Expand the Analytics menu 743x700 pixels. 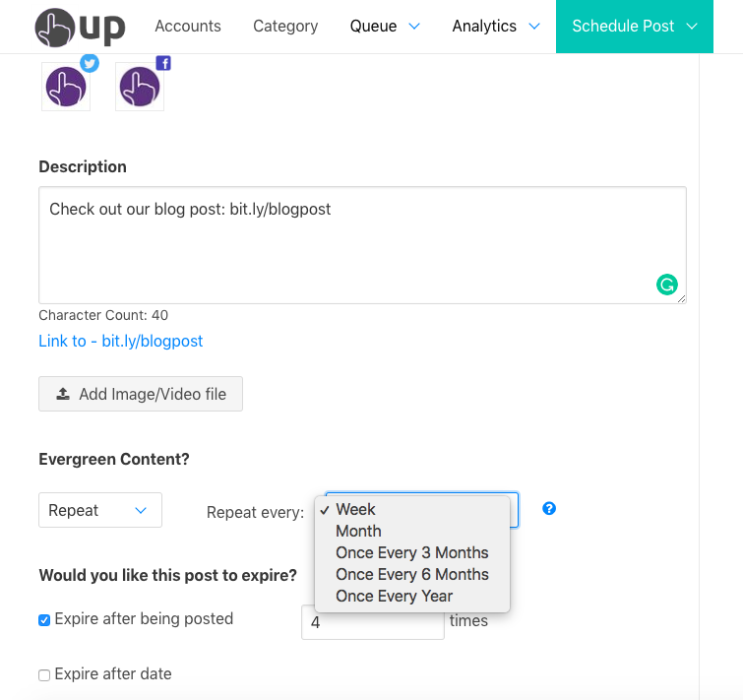496,27
